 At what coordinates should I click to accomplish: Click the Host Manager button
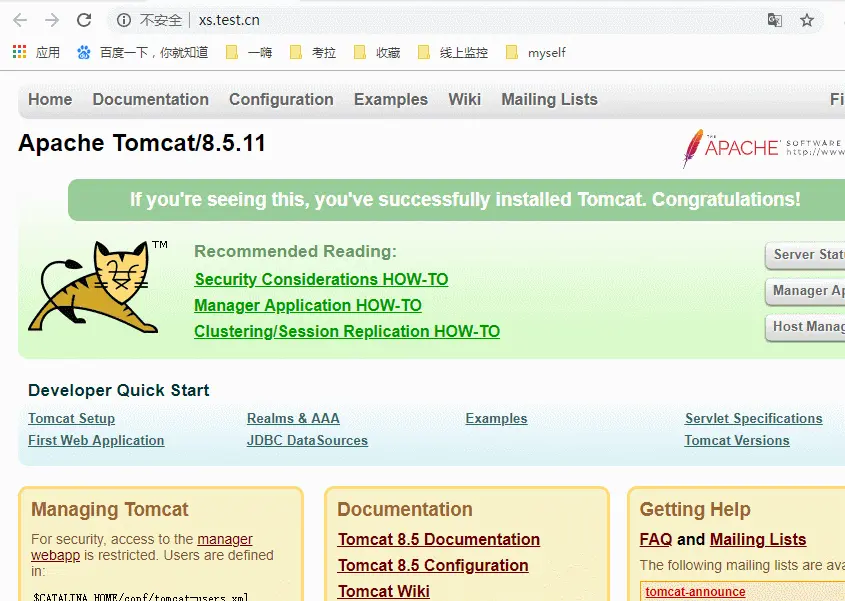[x=805, y=327]
